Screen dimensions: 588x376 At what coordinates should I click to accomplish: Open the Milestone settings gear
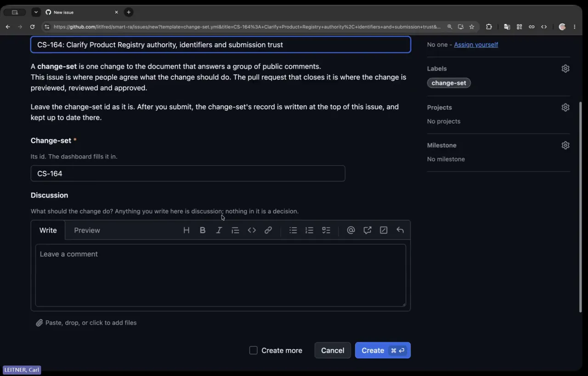coord(565,145)
